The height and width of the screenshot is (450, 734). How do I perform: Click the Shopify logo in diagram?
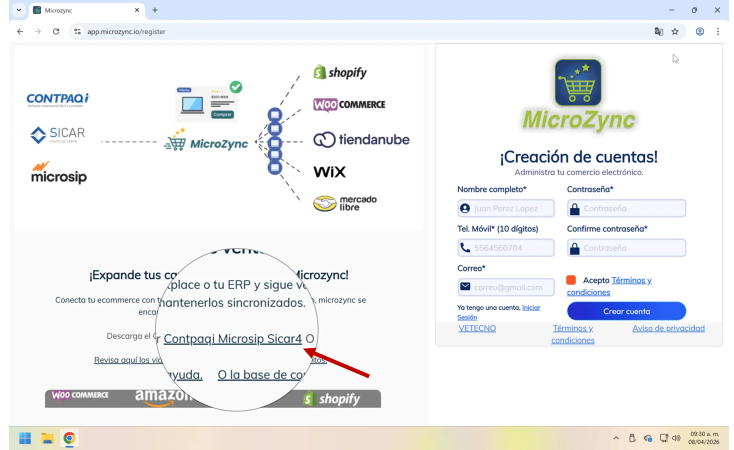point(340,72)
